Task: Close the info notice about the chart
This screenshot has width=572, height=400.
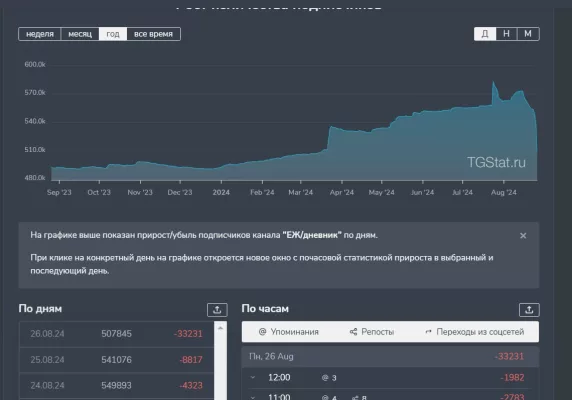Action: pos(523,236)
